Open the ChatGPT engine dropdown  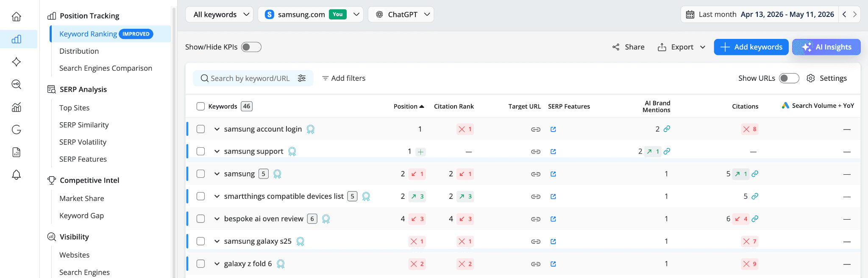[x=401, y=14]
